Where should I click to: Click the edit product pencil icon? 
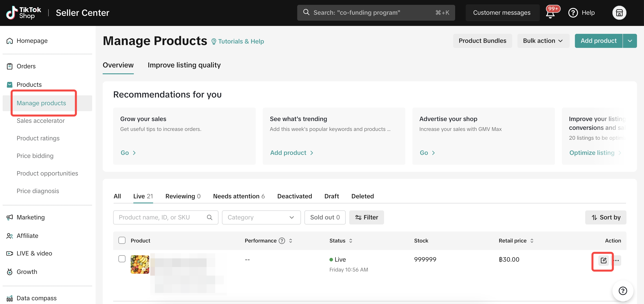pyautogui.click(x=603, y=261)
